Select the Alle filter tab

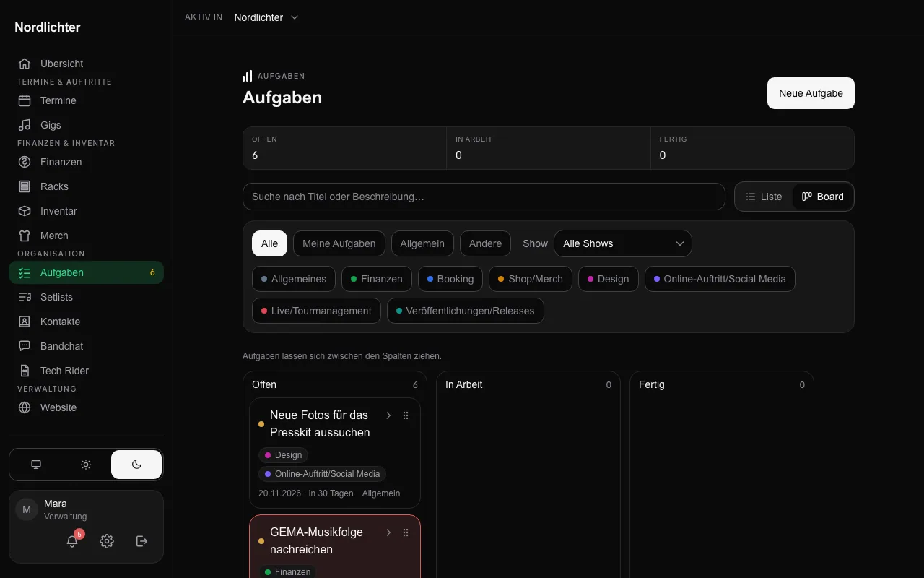(x=269, y=243)
